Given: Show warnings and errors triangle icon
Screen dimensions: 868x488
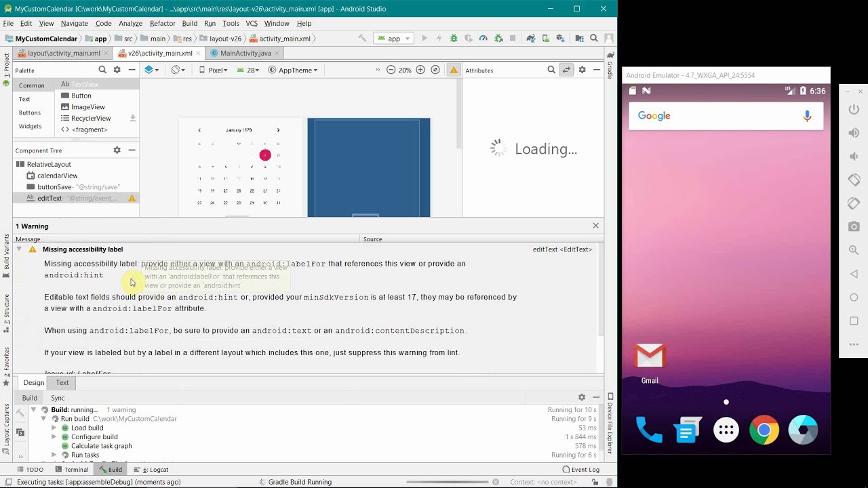Looking at the screenshot, I should [454, 70].
